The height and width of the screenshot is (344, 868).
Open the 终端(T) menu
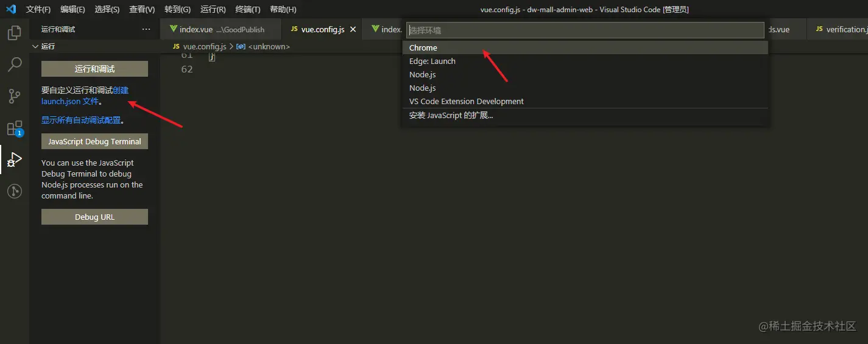click(248, 10)
